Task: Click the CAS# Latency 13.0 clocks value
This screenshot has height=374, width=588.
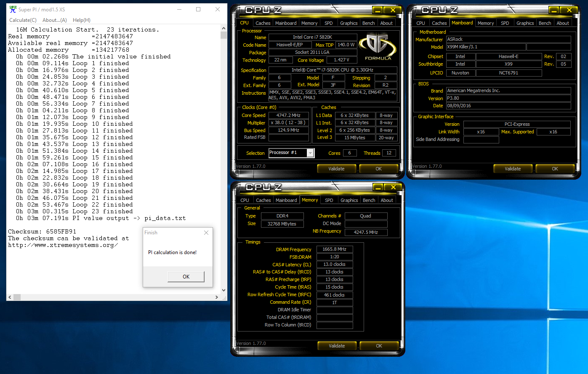Action: (335, 265)
